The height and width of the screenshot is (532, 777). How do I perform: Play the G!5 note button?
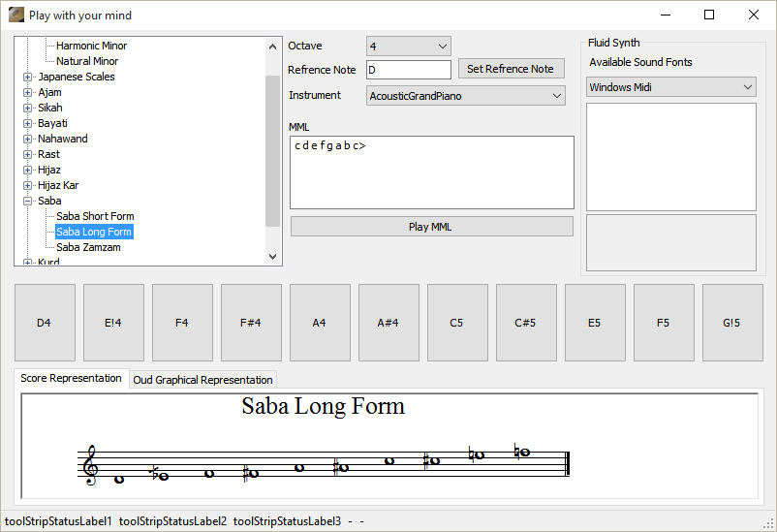point(732,323)
